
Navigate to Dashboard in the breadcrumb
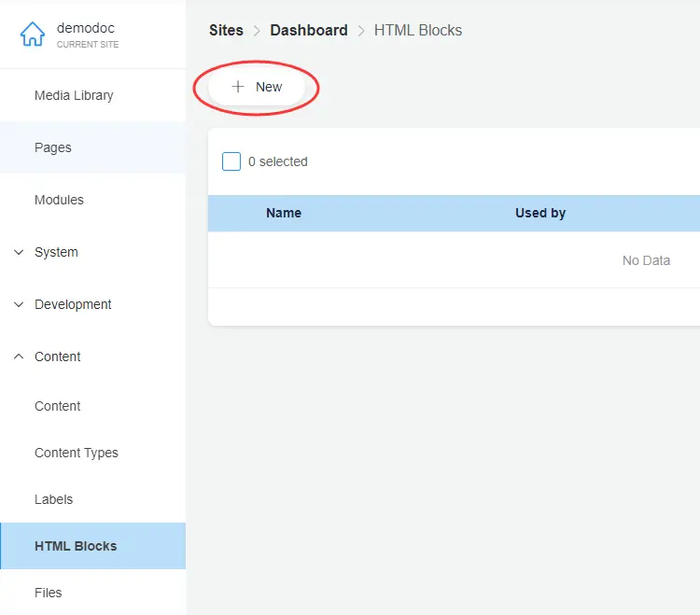(x=308, y=30)
